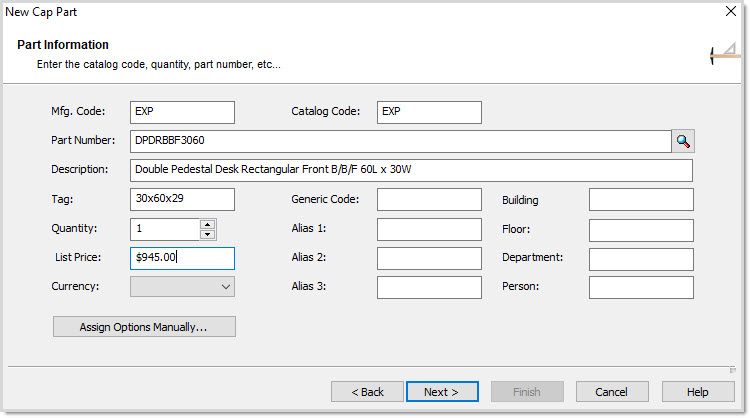Close the New Cap Part window
Image resolution: width=750 pixels, height=418 pixels.
[x=730, y=11]
